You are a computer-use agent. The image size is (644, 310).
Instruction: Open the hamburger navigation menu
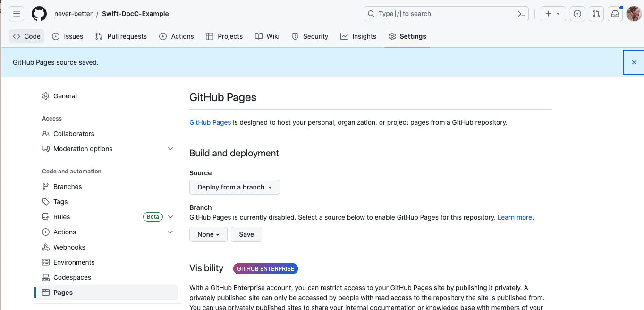17,14
